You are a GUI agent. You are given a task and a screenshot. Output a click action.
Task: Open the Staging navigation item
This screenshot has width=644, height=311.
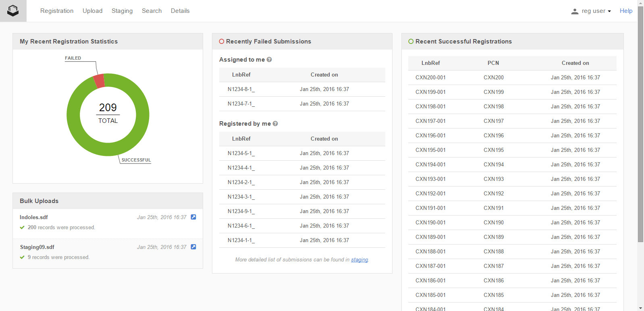click(122, 11)
